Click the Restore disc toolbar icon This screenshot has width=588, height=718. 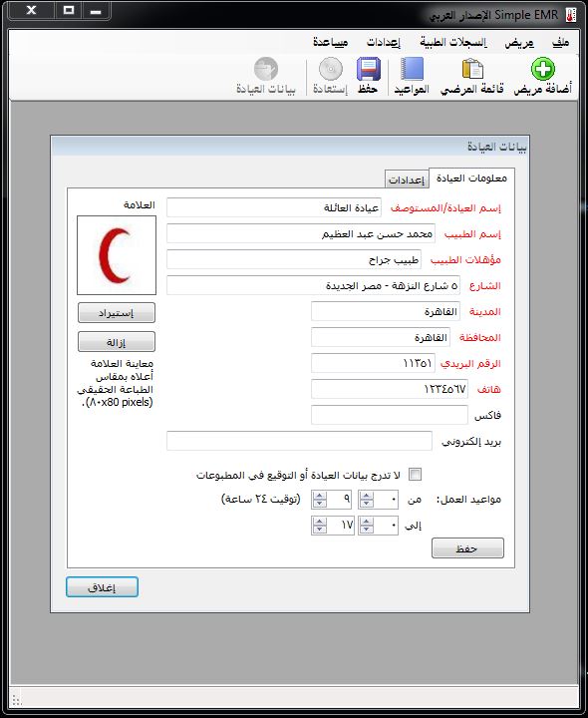click(331, 69)
